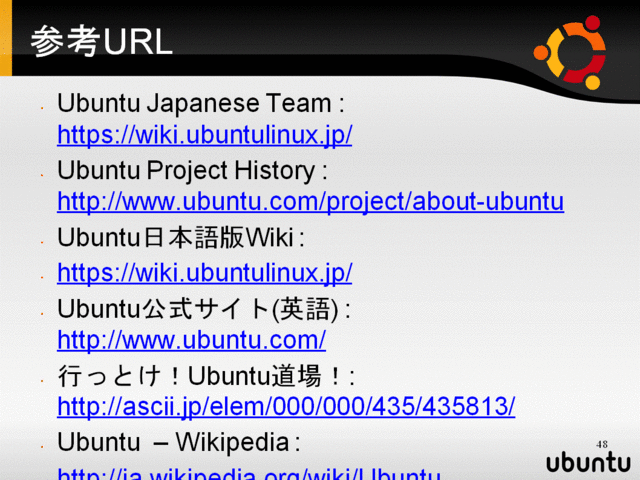
Task: Click the 'Ubuntu – Wikipedia :' text
Action: tap(179, 442)
